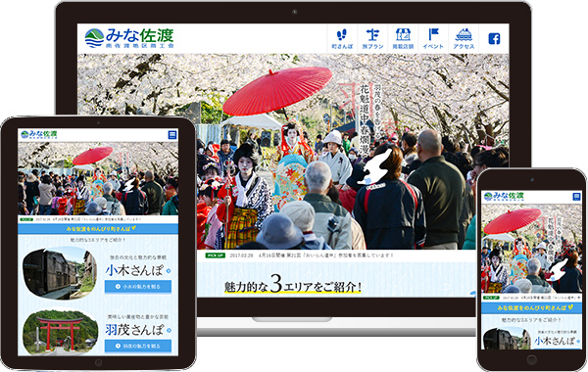
Task: Open the 町さんぽ footprints icon in desktop nav
Action: tap(342, 38)
